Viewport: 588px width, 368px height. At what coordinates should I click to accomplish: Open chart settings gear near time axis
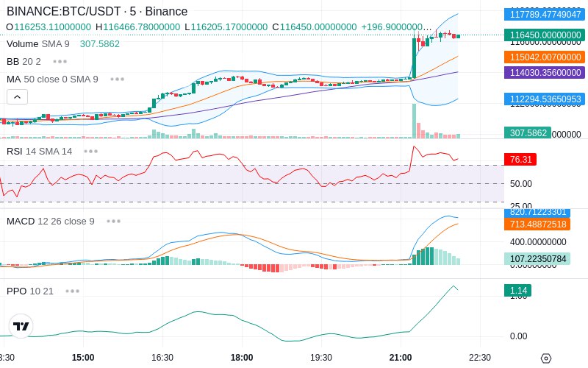tap(546, 358)
